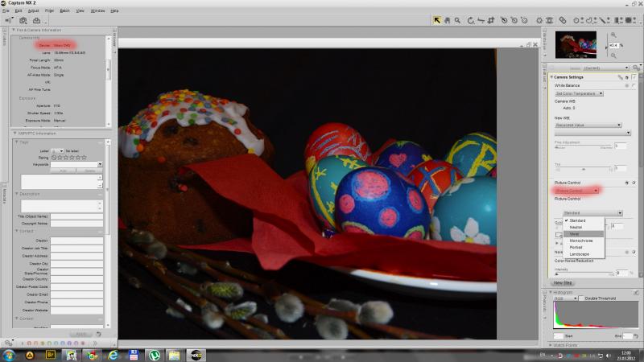Open the View menu
This screenshot has width=644, height=362.
click(x=80, y=10)
